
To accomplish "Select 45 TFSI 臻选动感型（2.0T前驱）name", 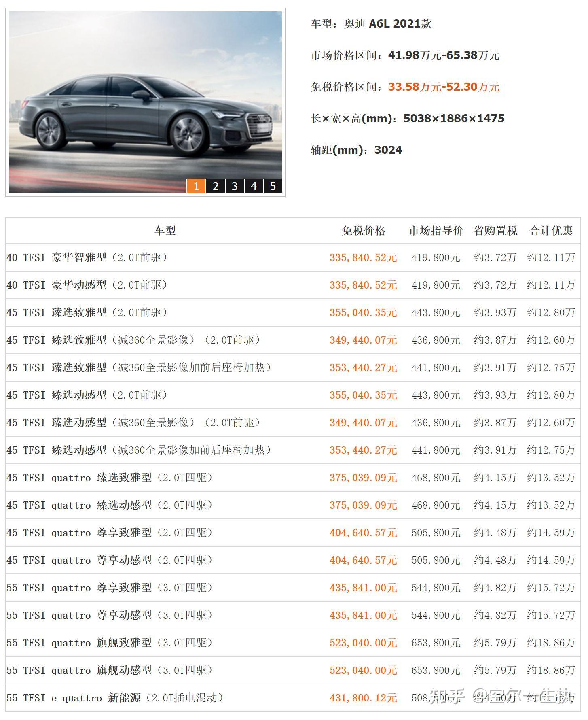I will click(87, 395).
